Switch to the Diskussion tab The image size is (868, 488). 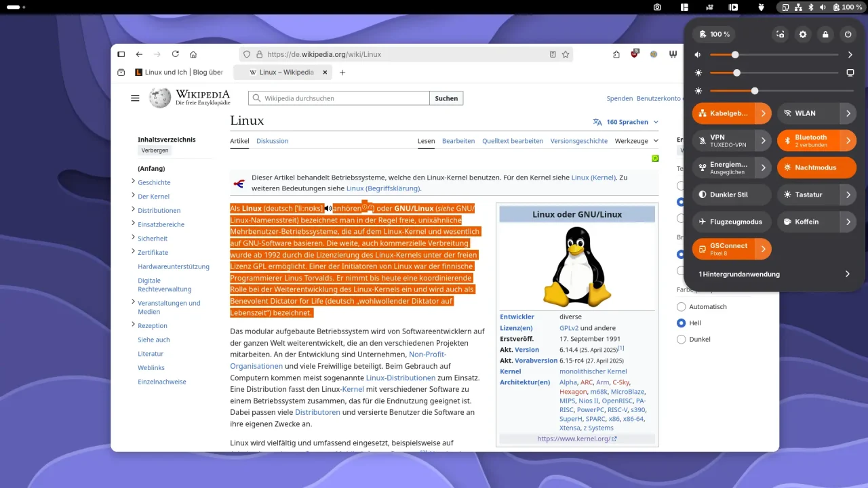272,141
